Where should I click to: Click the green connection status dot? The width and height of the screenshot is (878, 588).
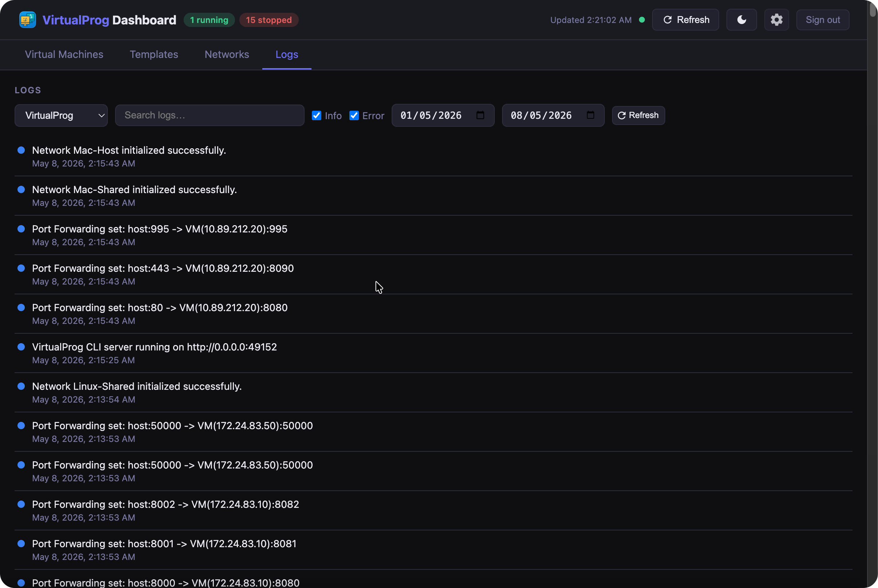pos(642,20)
